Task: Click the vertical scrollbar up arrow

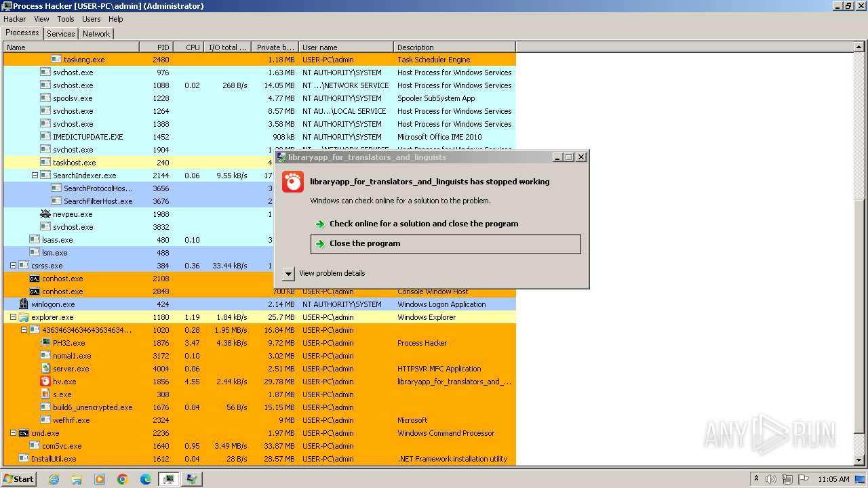Action: (859, 47)
